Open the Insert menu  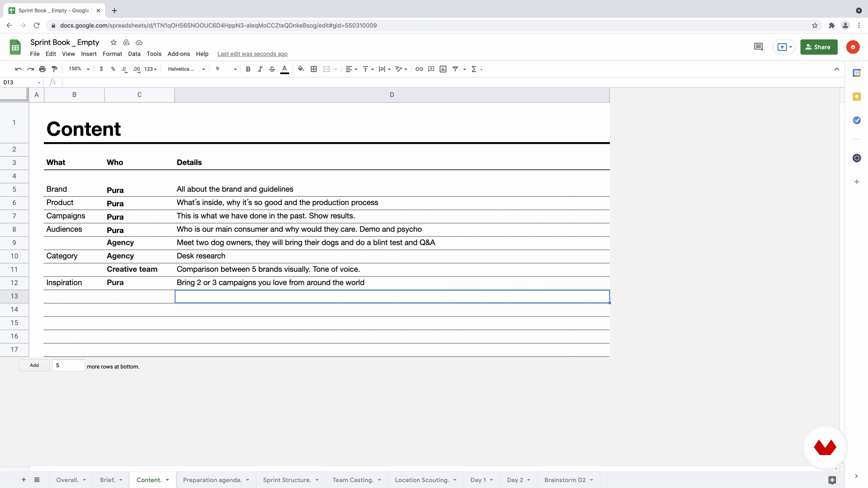(x=89, y=54)
